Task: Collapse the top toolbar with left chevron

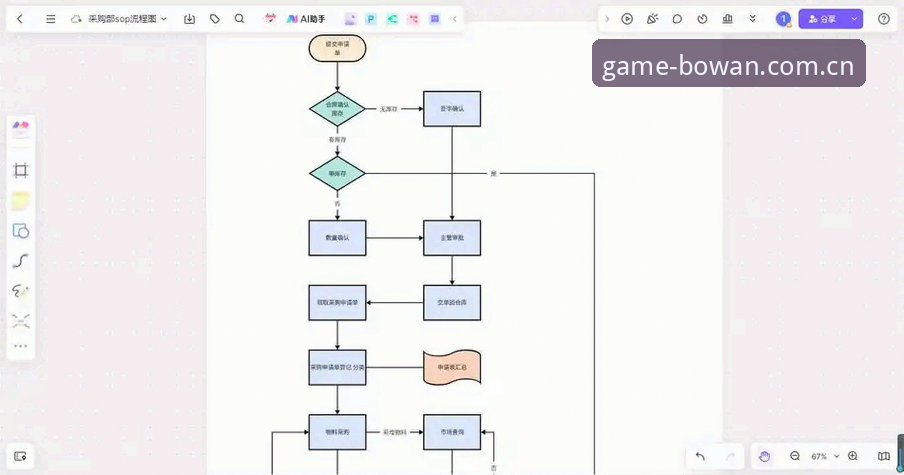Action: tap(454, 19)
